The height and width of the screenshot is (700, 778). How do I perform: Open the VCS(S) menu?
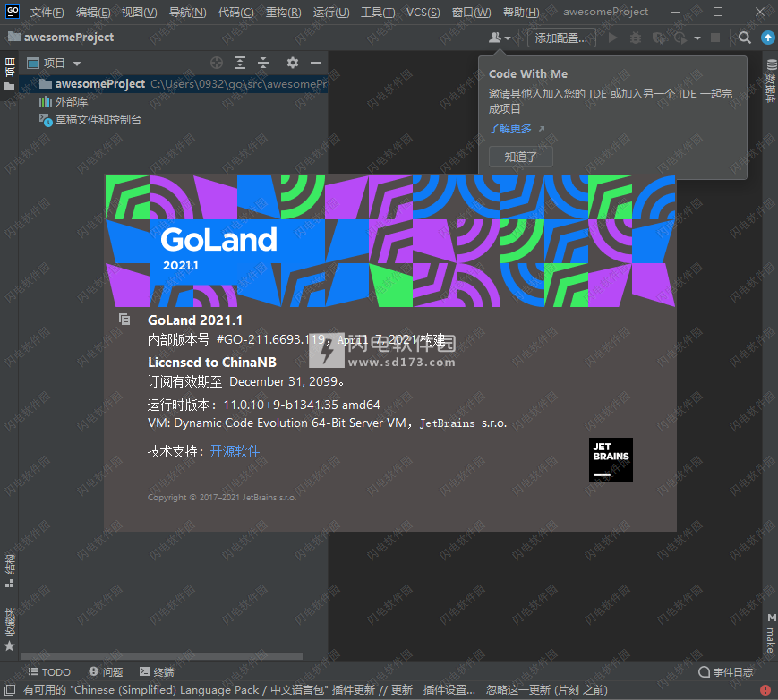[x=423, y=12]
